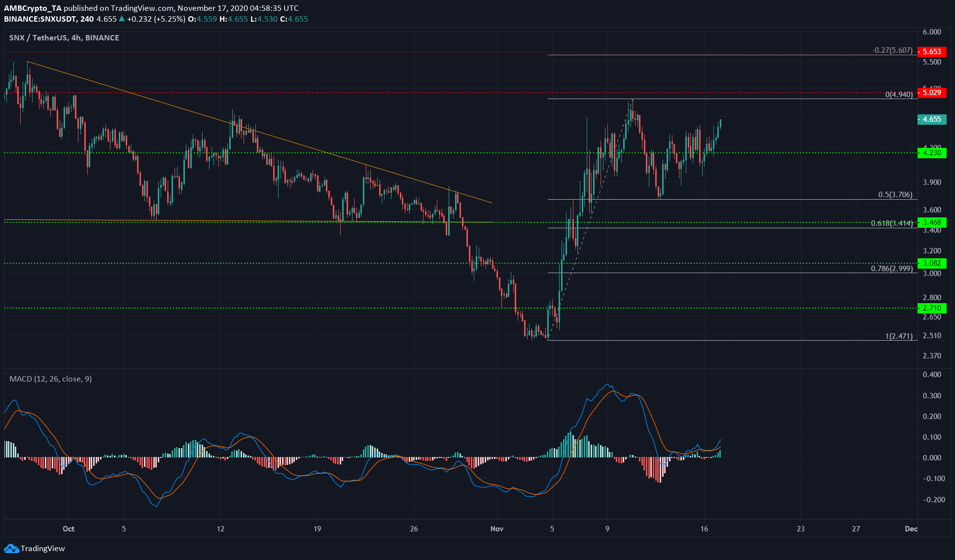Screen dimensions: 955x560
Task: Click the red 5.653 price label
Action: 932,51
